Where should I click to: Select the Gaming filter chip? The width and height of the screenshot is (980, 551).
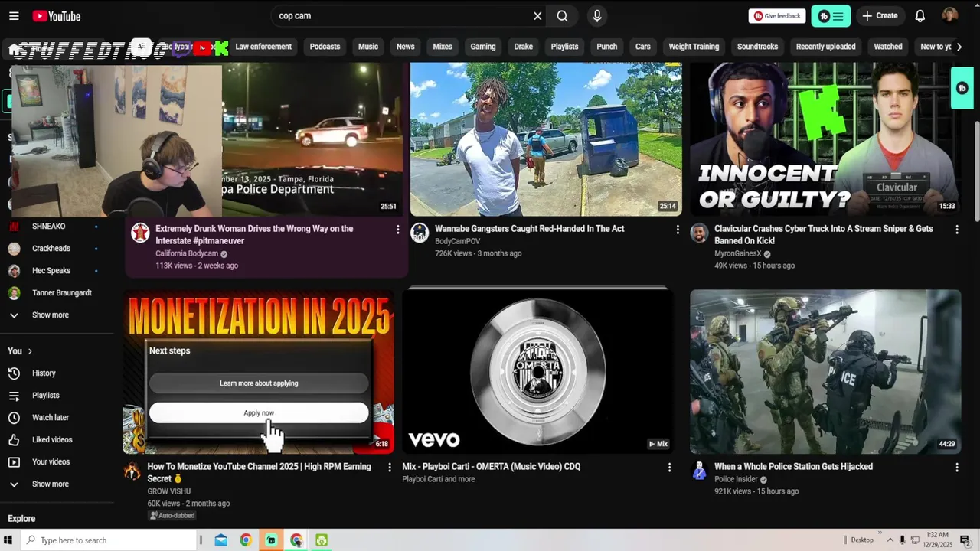click(x=483, y=47)
